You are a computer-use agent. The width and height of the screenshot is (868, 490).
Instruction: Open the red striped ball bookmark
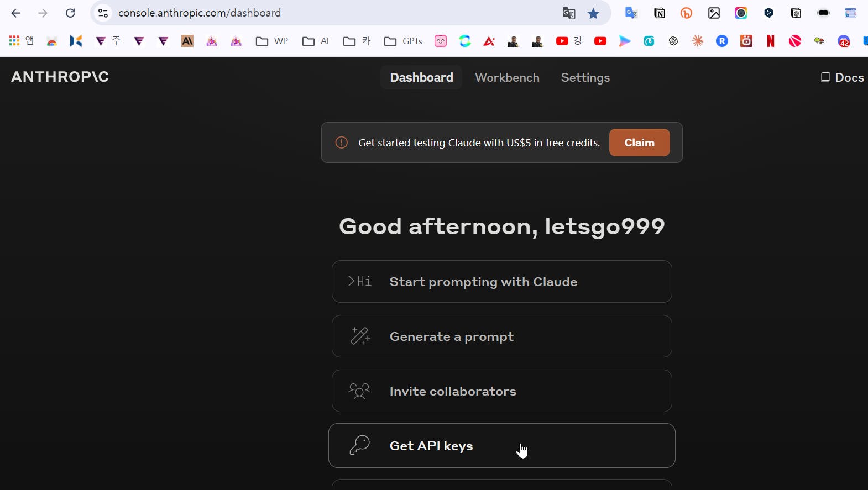coord(795,41)
